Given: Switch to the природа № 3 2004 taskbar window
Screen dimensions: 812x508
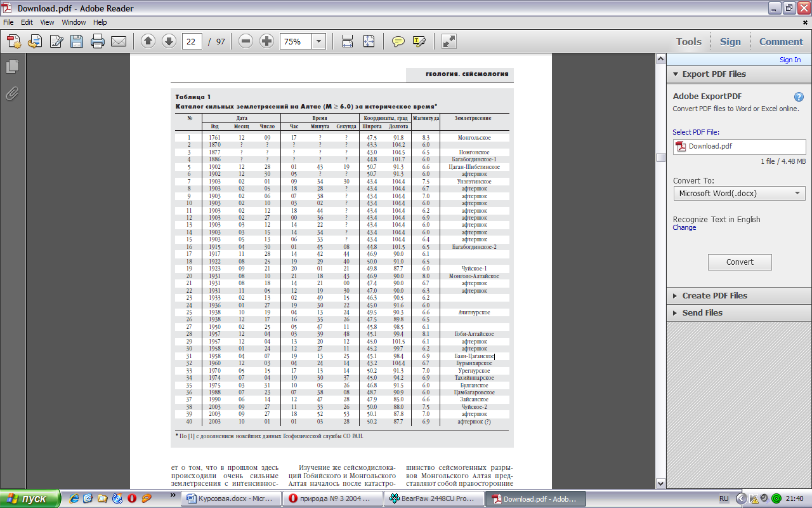Looking at the screenshot, I should (334, 499).
